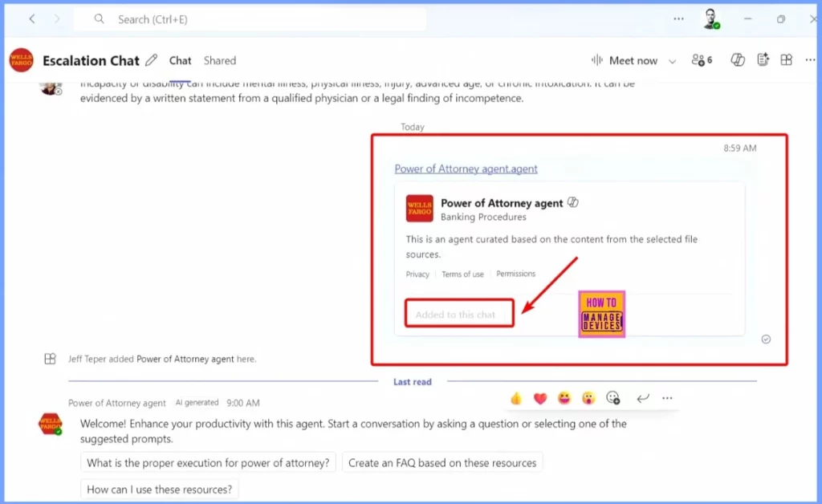Open the apps grid icon in header

[x=787, y=59]
